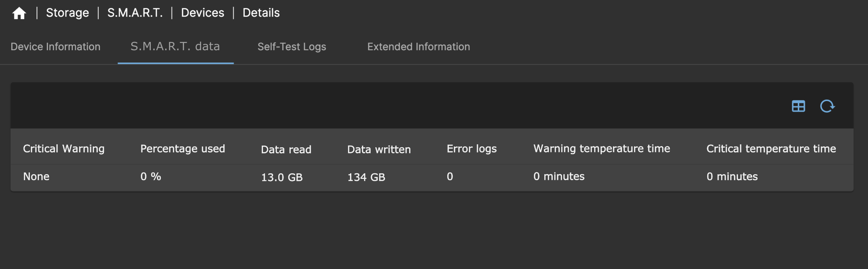Sort the table by Data written
868x269 pixels.
click(379, 149)
